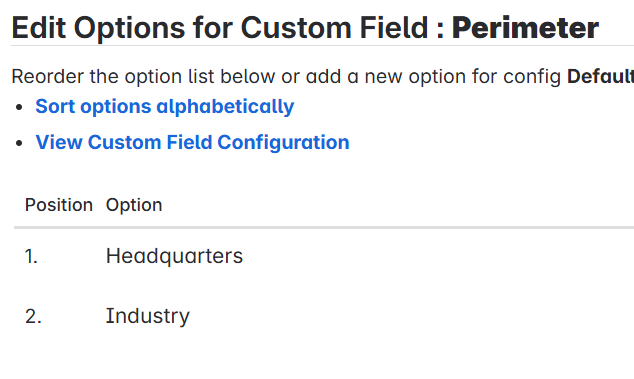Click the horizontal rule under page title
This screenshot has height=379, width=634.
[323, 46]
